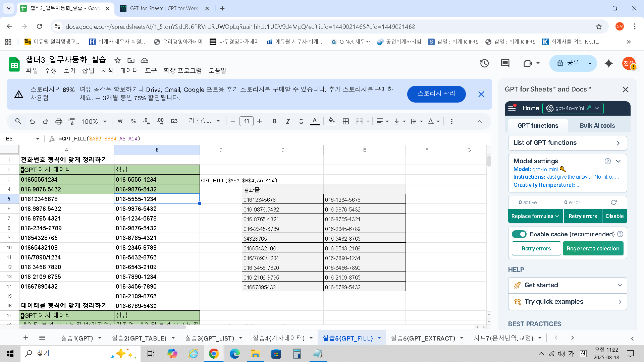Open the 파일 menu
Screen dimensions: 644x362
point(32,70)
